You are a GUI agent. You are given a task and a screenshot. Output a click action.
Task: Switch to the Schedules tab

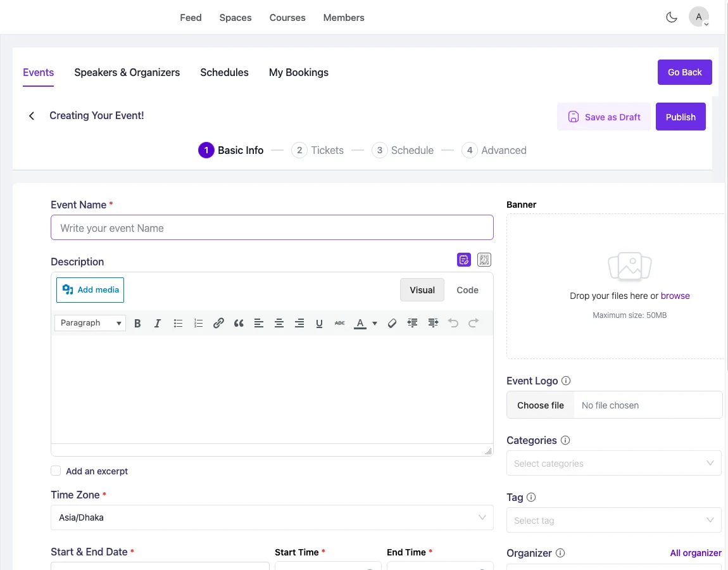(224, 72)
